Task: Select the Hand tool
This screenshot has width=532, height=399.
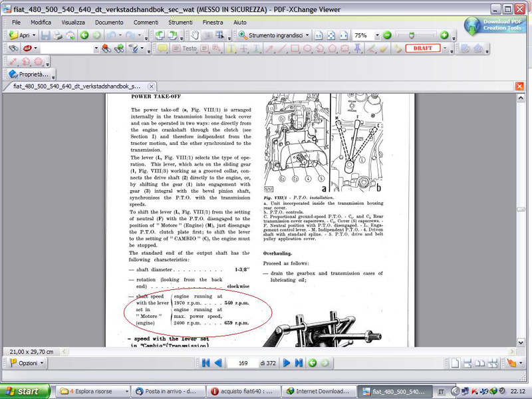Action: (194, 35)
